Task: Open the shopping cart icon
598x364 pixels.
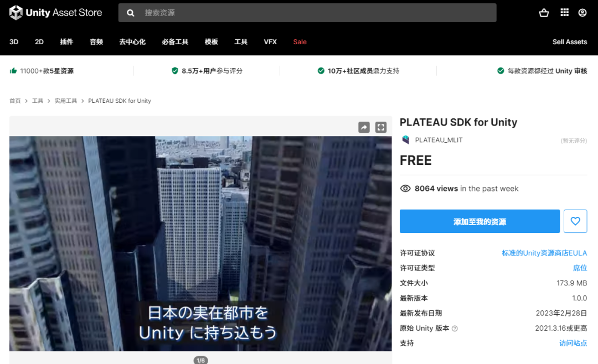Action: coord(544,13)
